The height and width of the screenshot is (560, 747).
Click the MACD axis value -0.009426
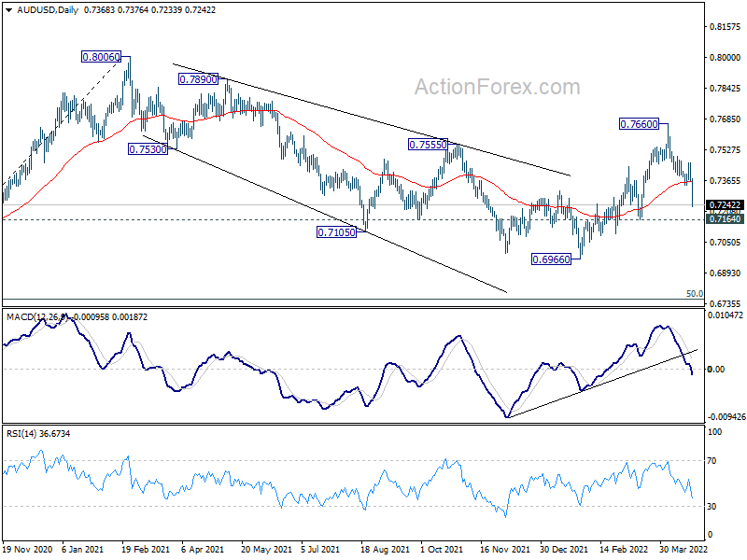point(726,417)
